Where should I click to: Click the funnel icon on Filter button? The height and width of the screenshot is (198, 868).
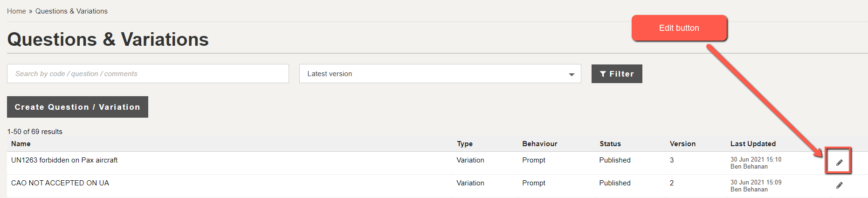pos(603,74)
